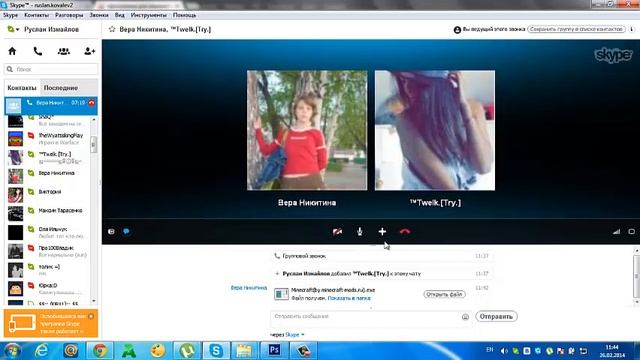The width and height of the screenshot is (640, 360).
Task: Select Оля Ильчук contact
Action: pyautogui.click(x=47, y=233)
